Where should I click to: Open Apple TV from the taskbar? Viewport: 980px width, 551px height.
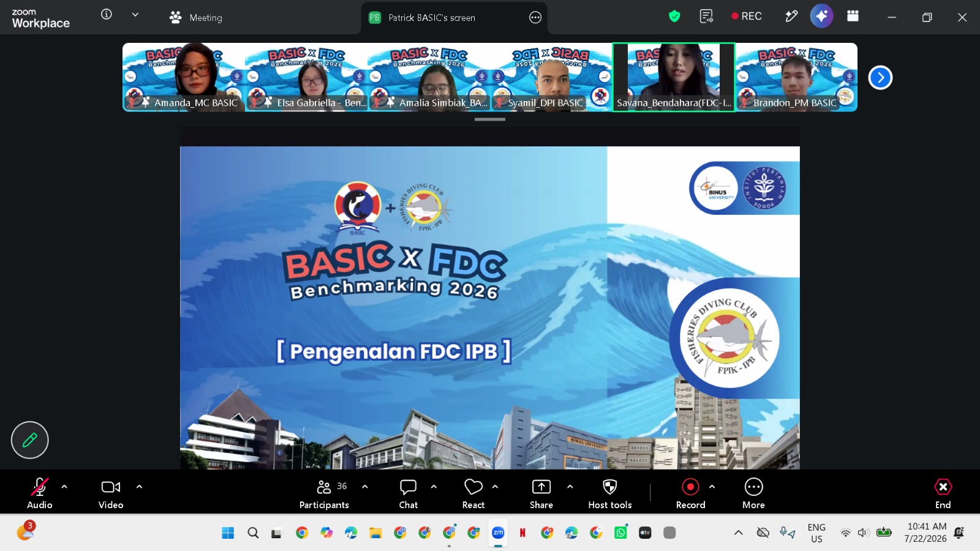click(x=645, y=533)
